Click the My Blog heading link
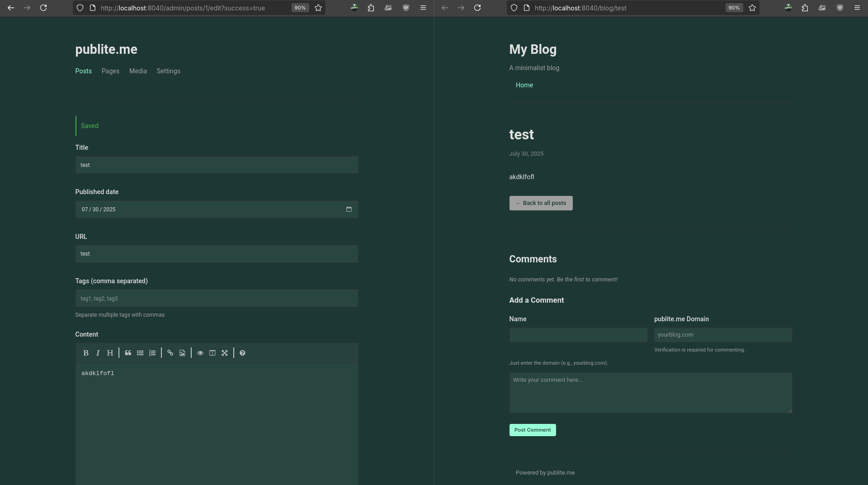Screen dimensions: 868x485 (x=533, y=49)
